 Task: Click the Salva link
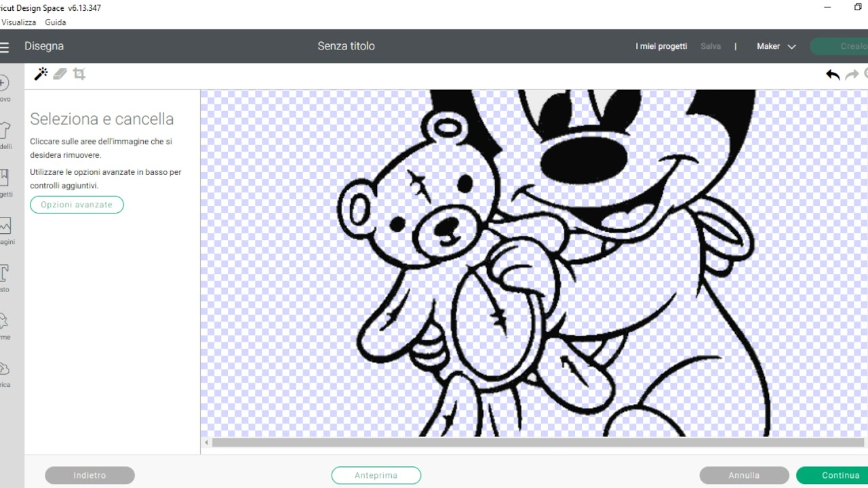[x=711, y=46]
